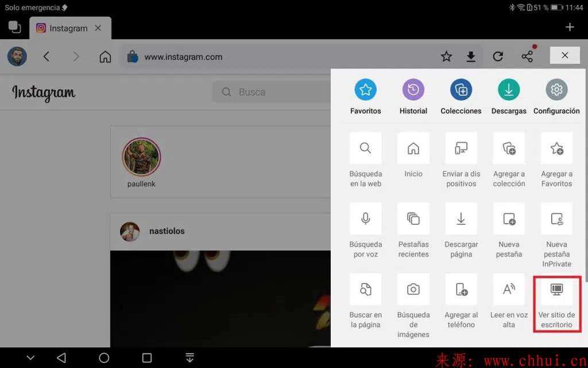This screenshot has height=368, width=588.
Task: Reload the page with refresh icon
Action: coord(498,57)
